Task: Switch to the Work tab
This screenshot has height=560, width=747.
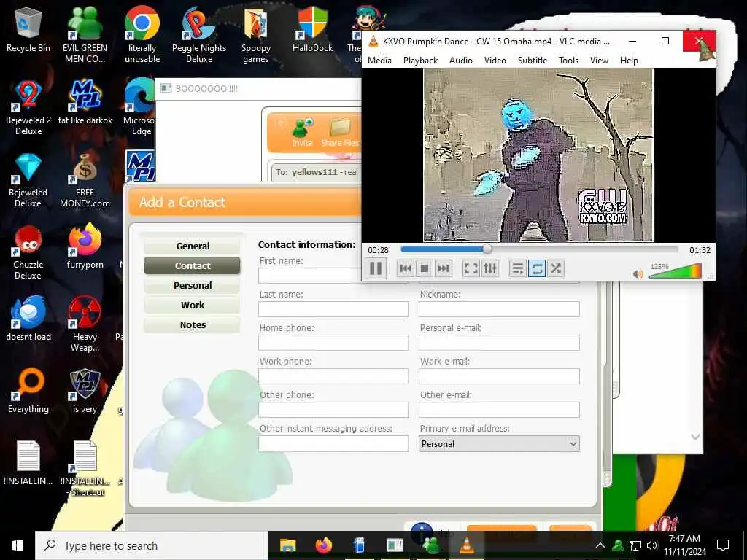Action: click(193, 306)
